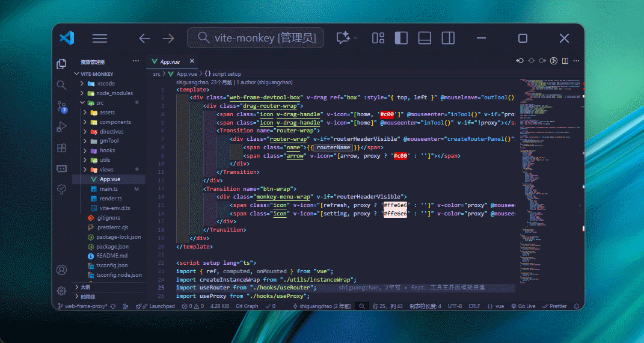Image resolution: width=644 pixels, height=343 pixels.
Task: Open the .gitignore file
Action: 109,218
